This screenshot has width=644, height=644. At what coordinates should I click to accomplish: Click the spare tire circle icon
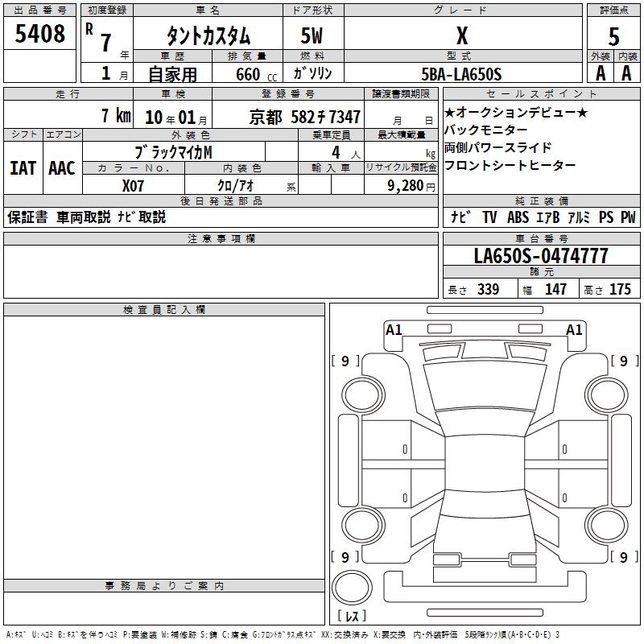pyautogui.click(x=352, y=588)
